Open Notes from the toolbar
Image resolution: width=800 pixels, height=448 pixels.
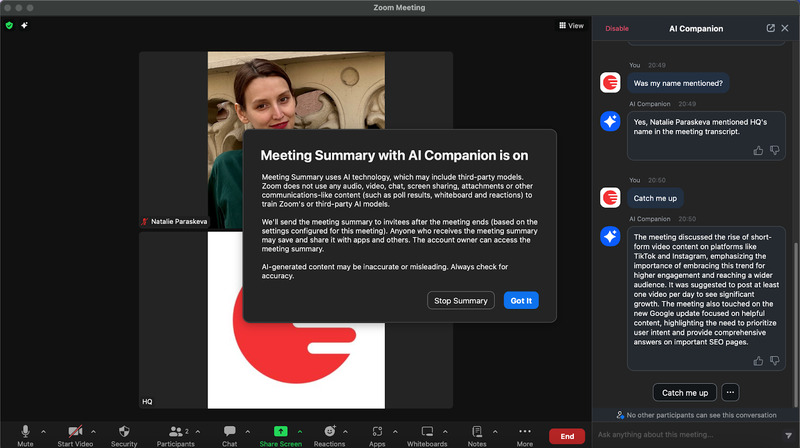[x=477, y=436]
